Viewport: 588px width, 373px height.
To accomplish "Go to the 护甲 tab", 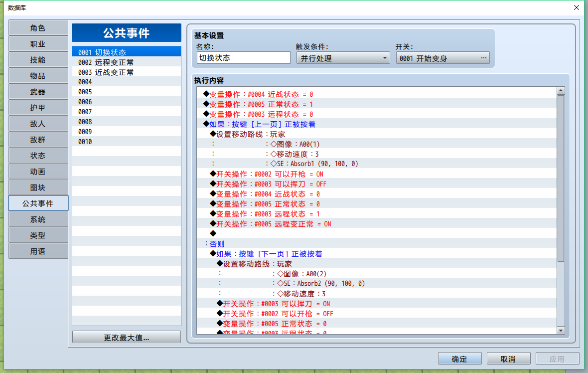I will pyautogui.click(x=38, y=108).
